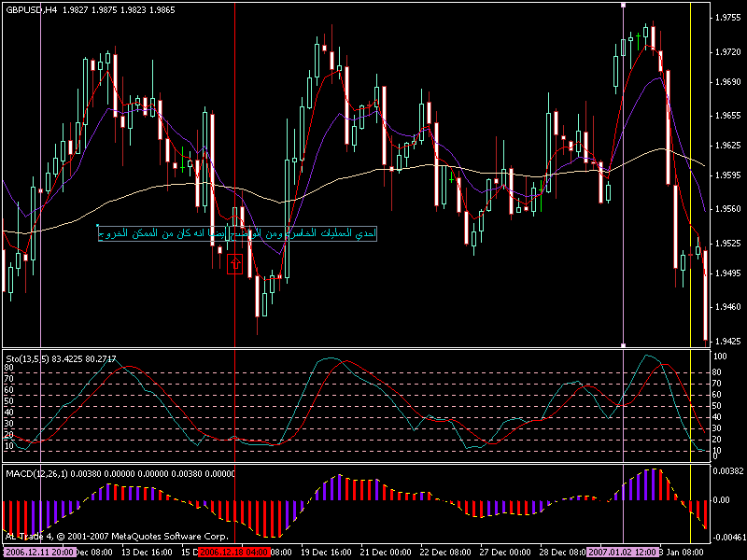Viewport: 747px width, 560px height.
Task: Click the stochastic 100 level axis label
Action: (x=720, y=357)
